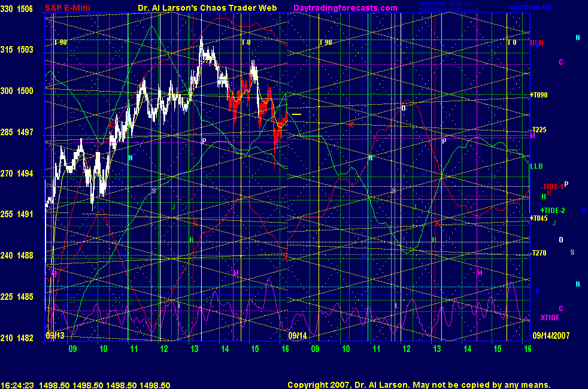Click the gray S letter in right margin
Screen dimensions: 588x389
(572, 253)
